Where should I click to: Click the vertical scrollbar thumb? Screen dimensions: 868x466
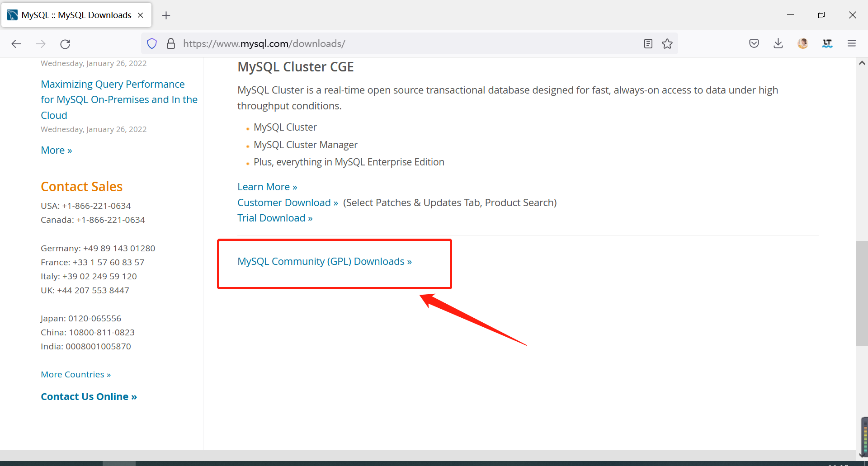(x=862, y=294)
